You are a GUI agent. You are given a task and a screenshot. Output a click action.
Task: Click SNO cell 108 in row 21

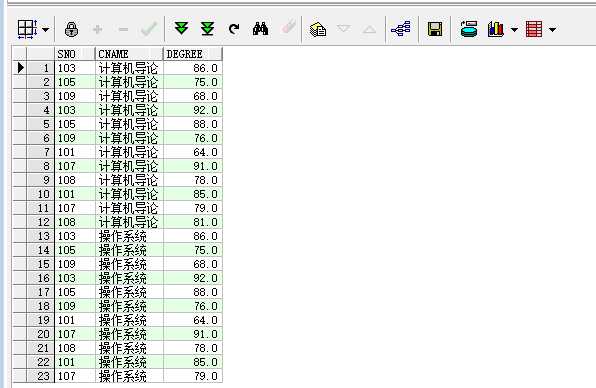75,348
